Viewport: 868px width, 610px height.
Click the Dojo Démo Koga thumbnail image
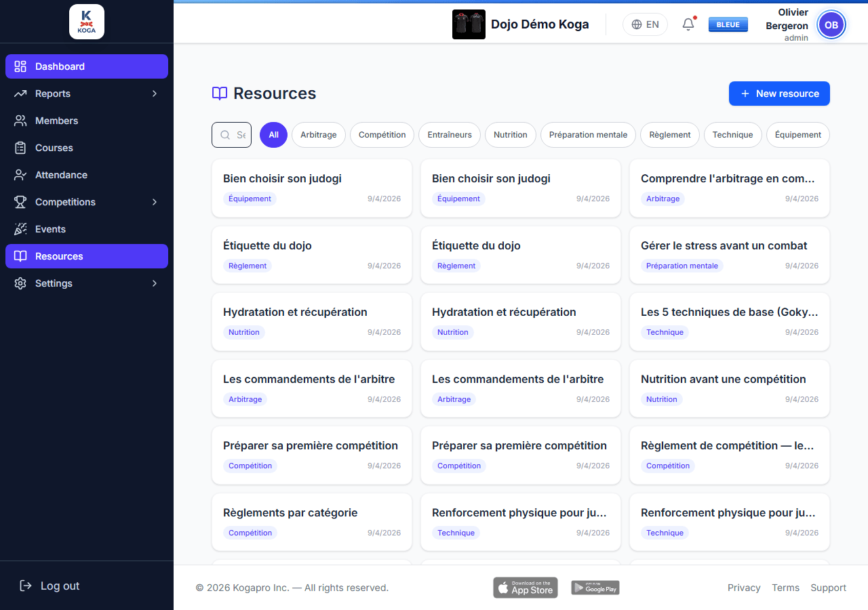pyautogui.click(x=469, y=24)
